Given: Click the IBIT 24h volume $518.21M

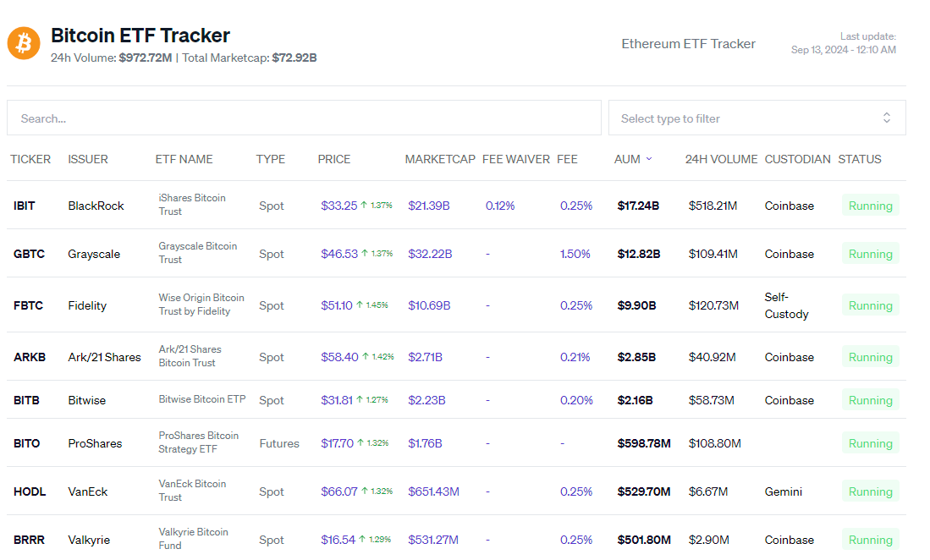Looking at the screenshot, I should tap(713, 206).
